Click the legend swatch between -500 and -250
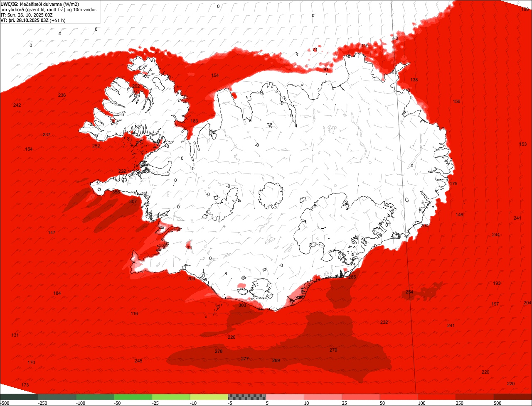This screenshot has width=532, height=406. 19,397
